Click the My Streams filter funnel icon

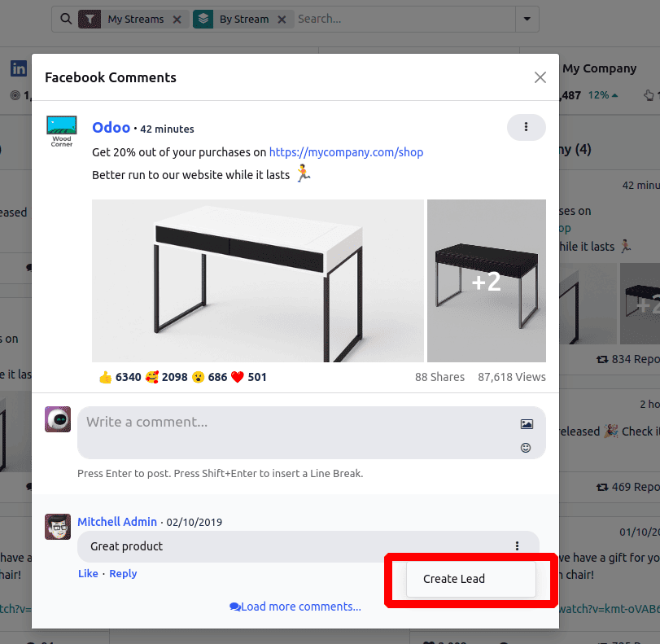point(90,19)
